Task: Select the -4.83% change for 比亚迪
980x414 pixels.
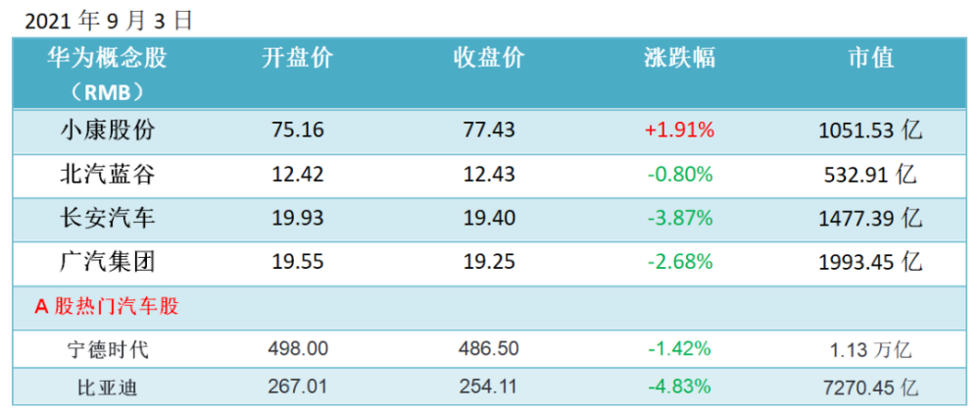Action: pos(679,387)
